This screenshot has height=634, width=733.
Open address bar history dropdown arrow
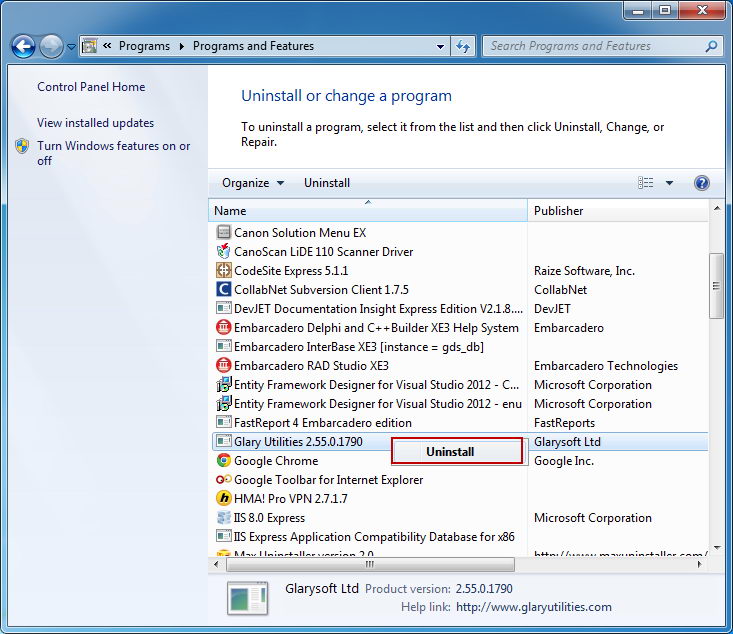click(440, 46)
